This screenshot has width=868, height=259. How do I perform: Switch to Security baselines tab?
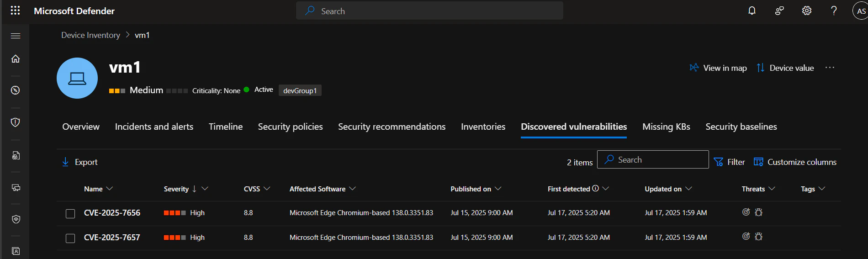click(741, 127)
